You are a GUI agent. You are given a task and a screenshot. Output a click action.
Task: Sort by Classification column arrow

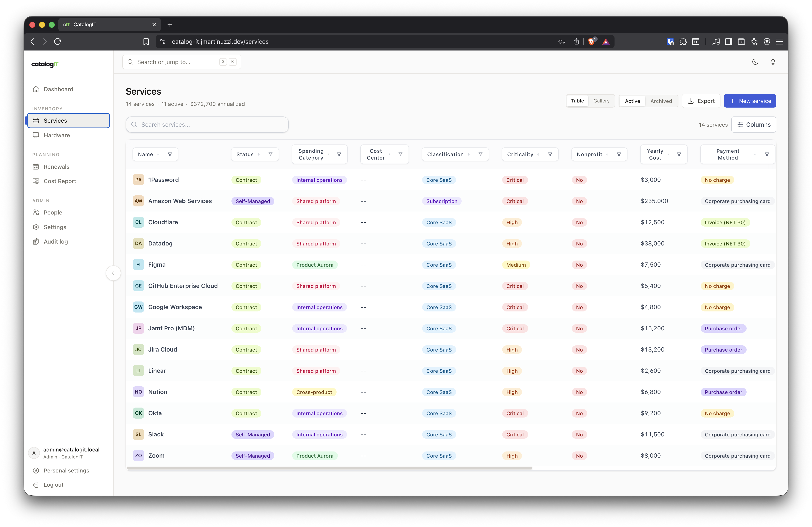pyautogui.click(x=468, y=154)
